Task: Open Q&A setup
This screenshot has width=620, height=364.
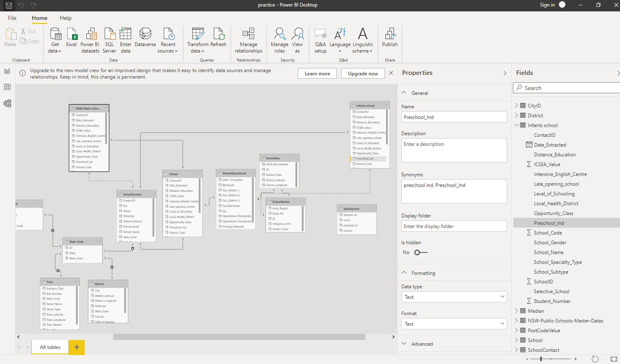Action: click(320, 41)
